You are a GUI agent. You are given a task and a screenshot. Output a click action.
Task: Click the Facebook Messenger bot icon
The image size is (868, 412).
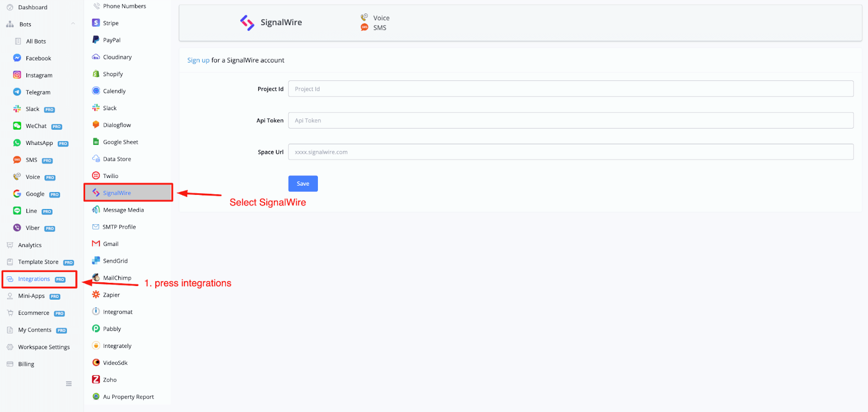(x=17, y=58)
